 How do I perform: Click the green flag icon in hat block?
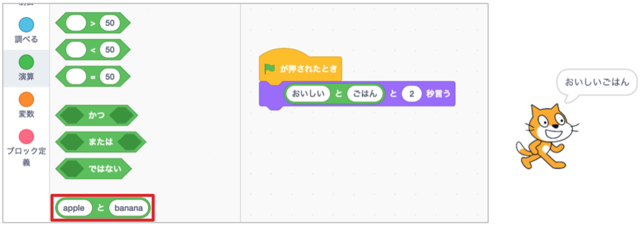click(x=269, y=69)
